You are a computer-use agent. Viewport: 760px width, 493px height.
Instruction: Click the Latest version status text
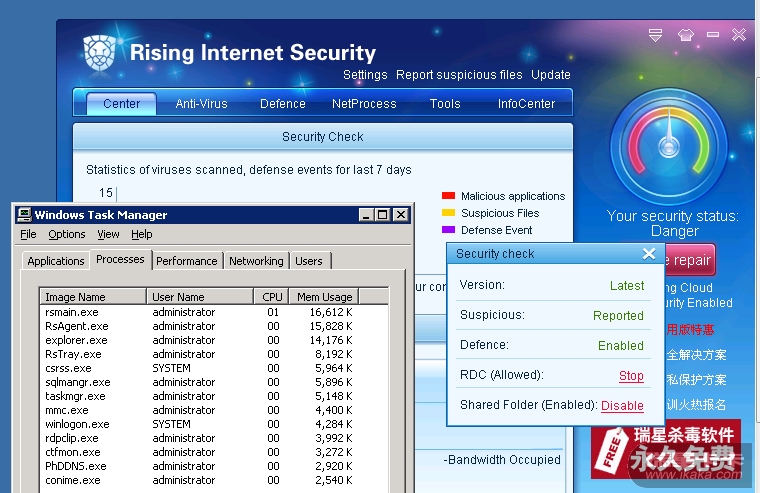627,286
